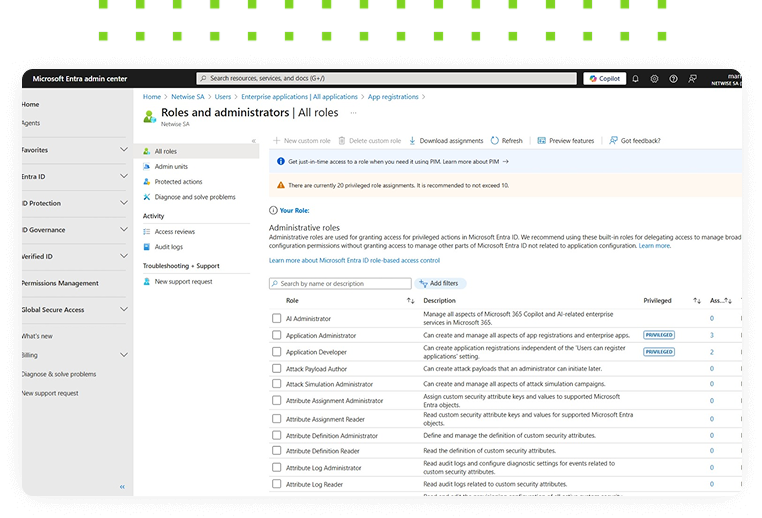Expand Favorites in the left sidebar
This screenshot has height=518, width=762.
point(124,150)
